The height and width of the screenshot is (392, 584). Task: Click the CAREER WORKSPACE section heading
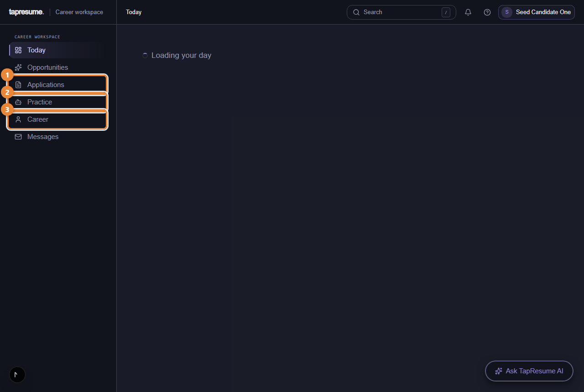[x=37, y=37]
